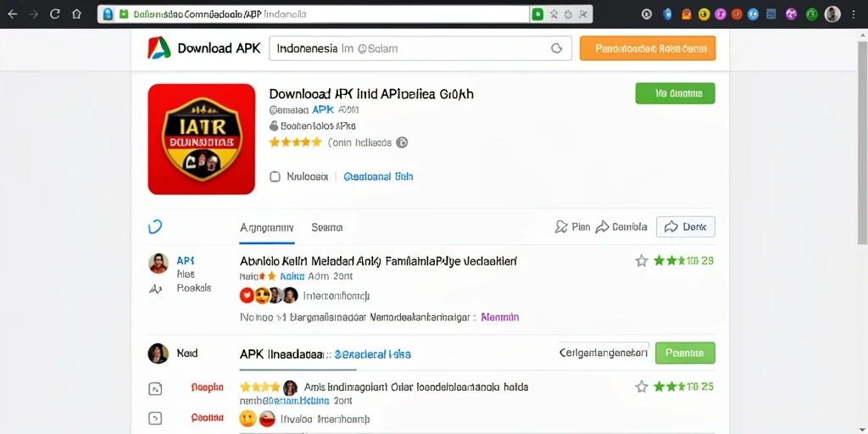This screenshot has height=434, width=868.
Task: Click the blue APK link under app title
Action: pos(322,109)
